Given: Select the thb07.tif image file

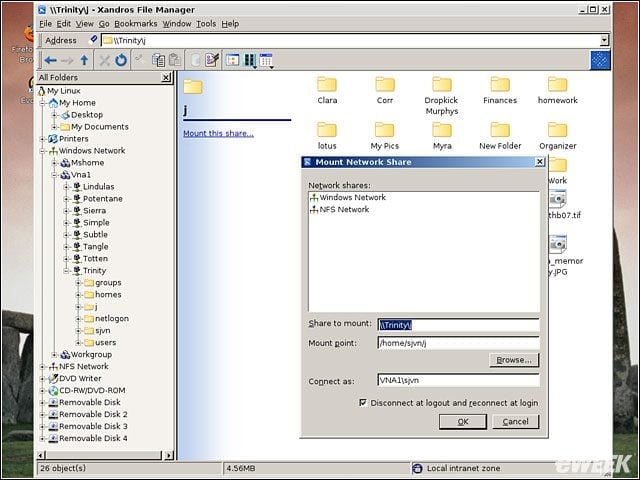Looking at the screenshot, I should click(564, 205).
